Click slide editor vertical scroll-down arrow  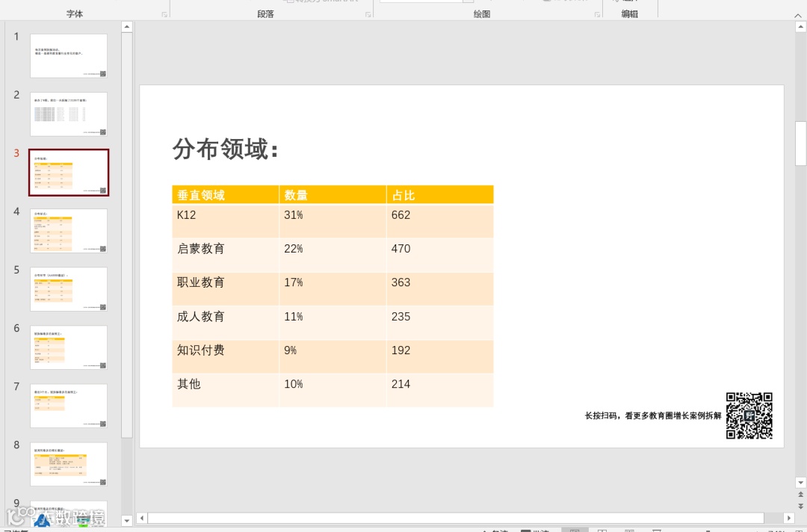coord(800,483)
